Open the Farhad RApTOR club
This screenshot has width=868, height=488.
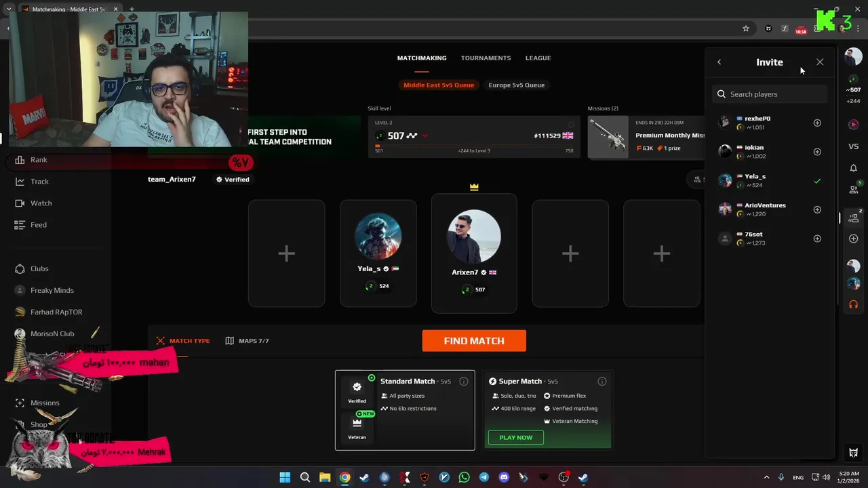(56, 312)
